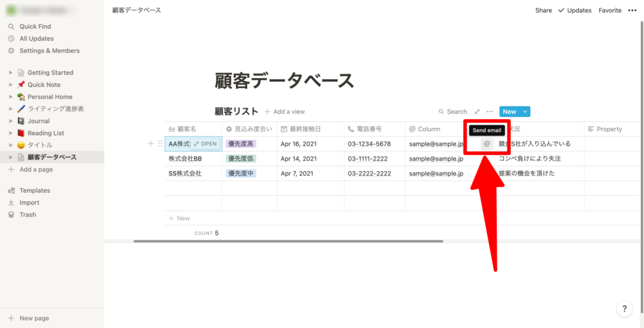Open the page options three-dot menu
Image resolution: width=644 pixels, height=328 pixels.
tap(632, 10)
